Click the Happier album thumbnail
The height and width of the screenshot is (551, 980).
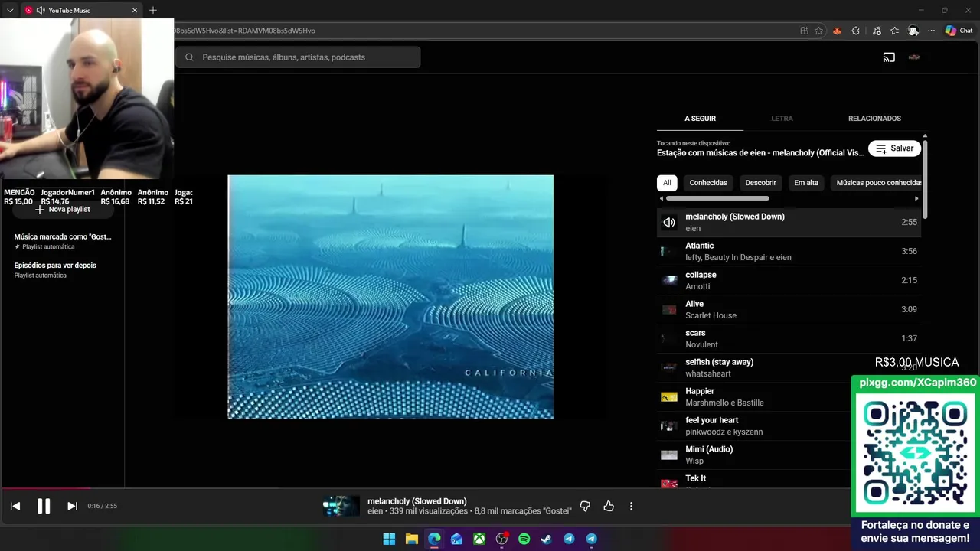point(669,397)
